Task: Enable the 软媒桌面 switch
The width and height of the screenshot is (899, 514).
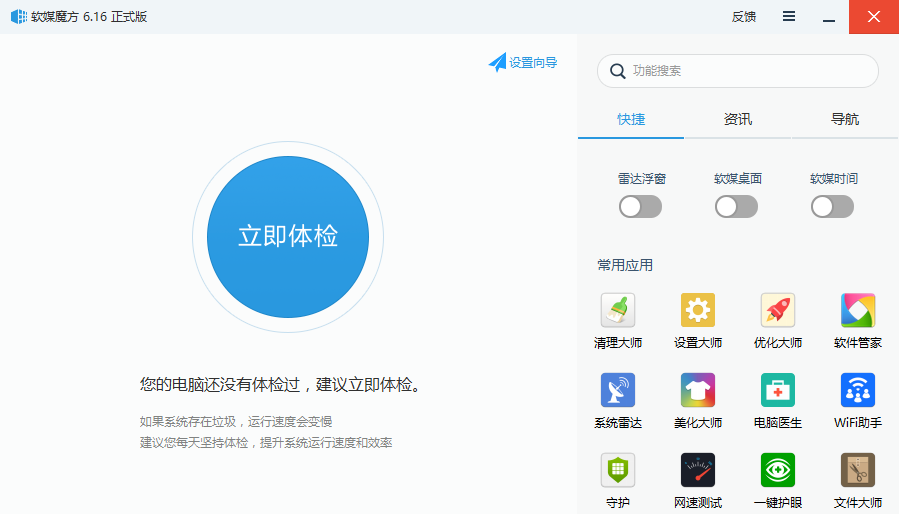Action: (x=736, y=207)
